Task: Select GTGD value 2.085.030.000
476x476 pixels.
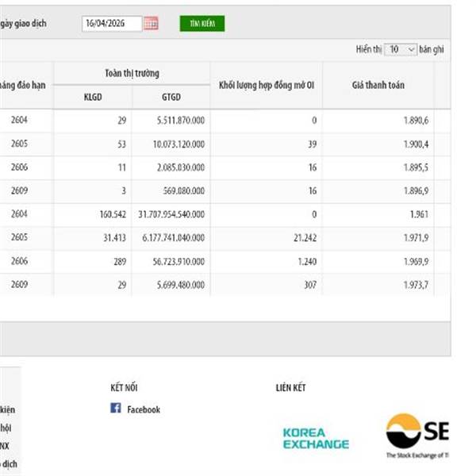Action: 181,167
